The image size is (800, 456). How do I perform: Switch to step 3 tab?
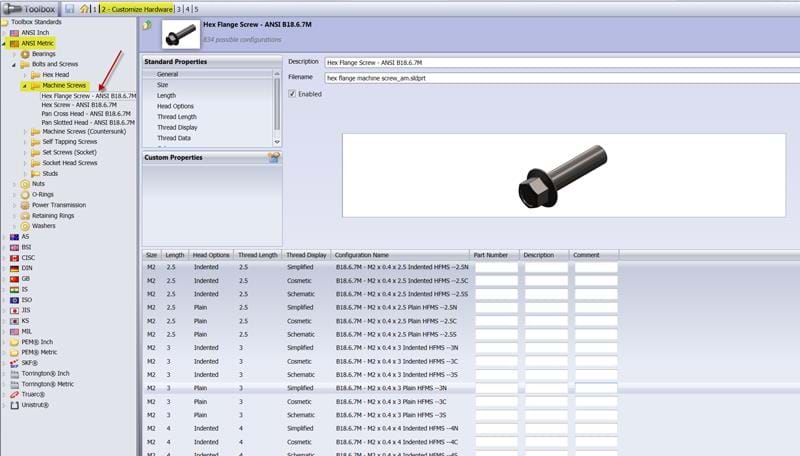[x=179, y=9]
